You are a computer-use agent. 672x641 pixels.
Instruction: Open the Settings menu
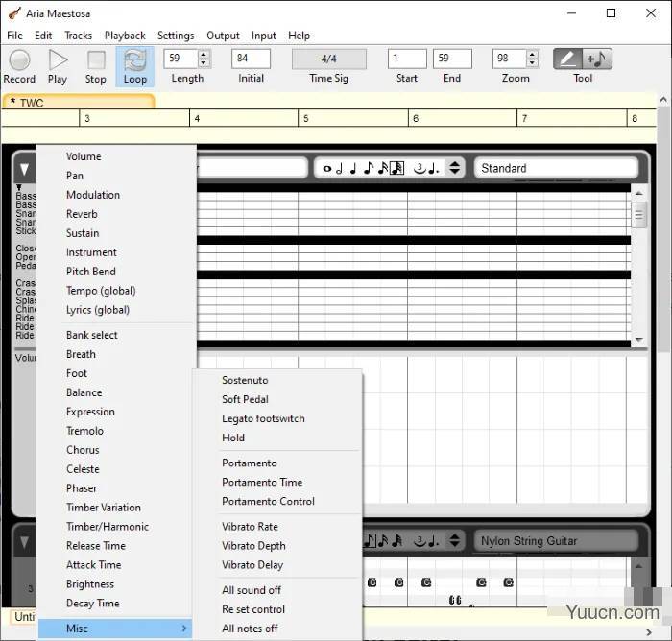coord(176,36)
